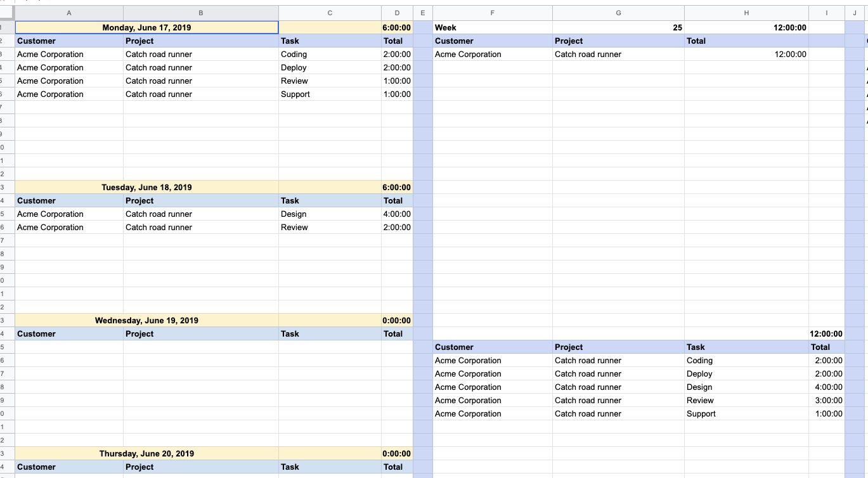
Task: Select 'Deploy' in the weekly task summary
Action: click(x=746, y=374)
